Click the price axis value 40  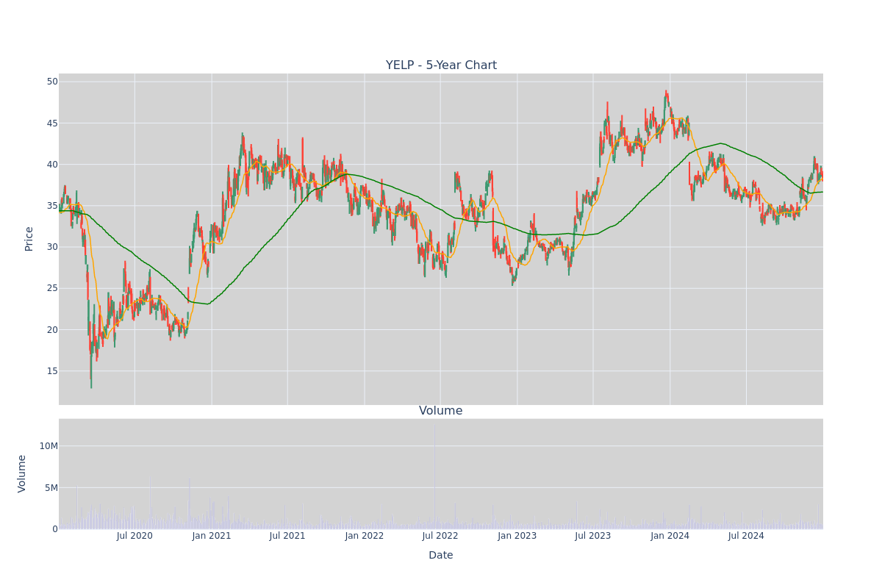pyautogui.click(x=52, y=164)
